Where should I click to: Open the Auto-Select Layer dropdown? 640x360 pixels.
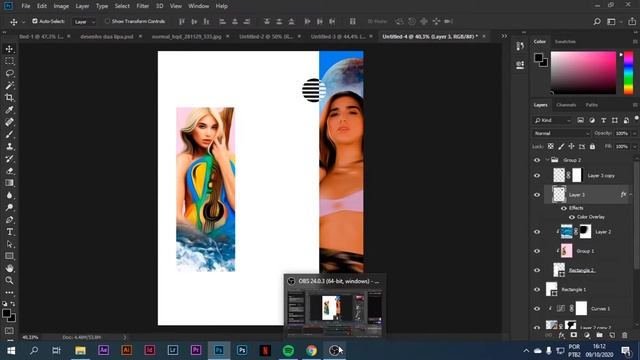pyautogui.click(x=84, y=22)
